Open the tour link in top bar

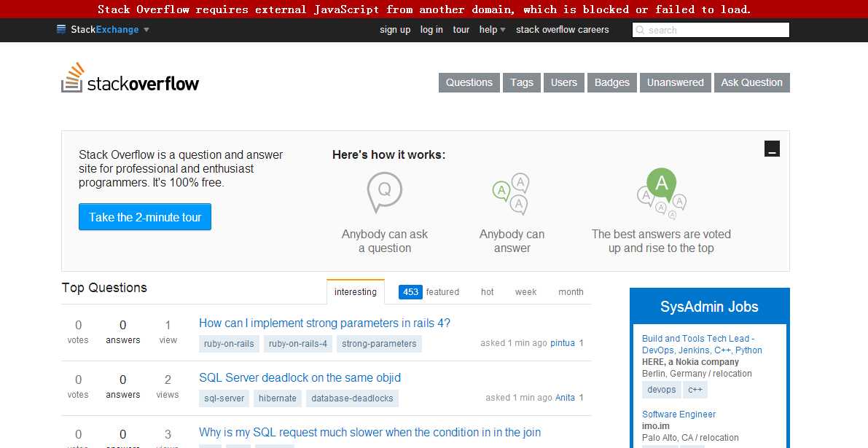[461, 30]
